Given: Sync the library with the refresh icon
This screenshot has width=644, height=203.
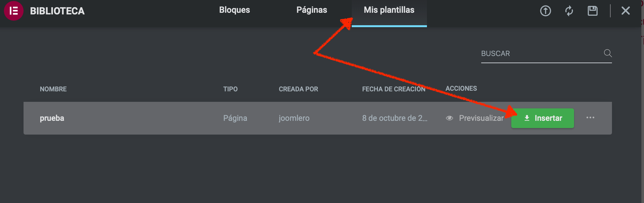Looking at the screenshot, I should point(569,11).
